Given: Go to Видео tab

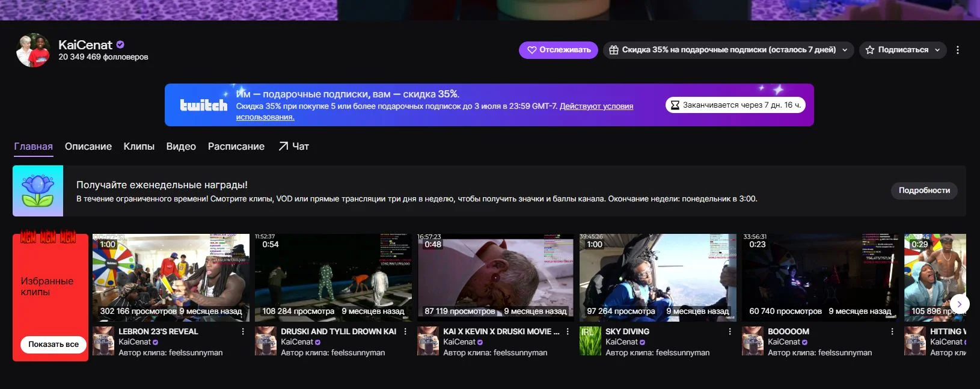Looking at the screenshot, I should [x=181, y=146].
